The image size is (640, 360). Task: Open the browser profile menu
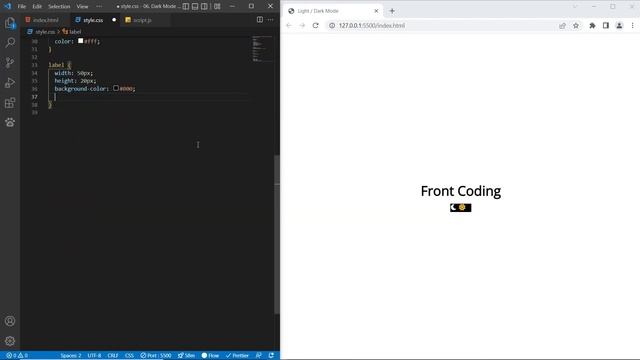[619, 25]
